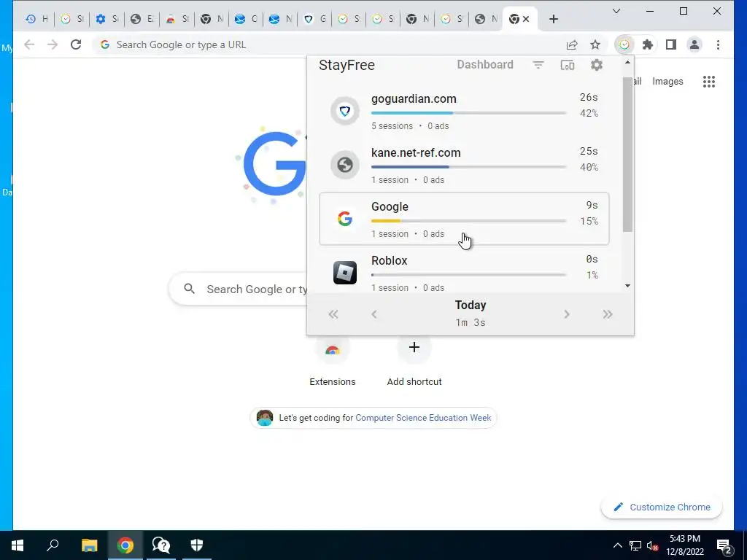Reload the current page

[76, 44]
